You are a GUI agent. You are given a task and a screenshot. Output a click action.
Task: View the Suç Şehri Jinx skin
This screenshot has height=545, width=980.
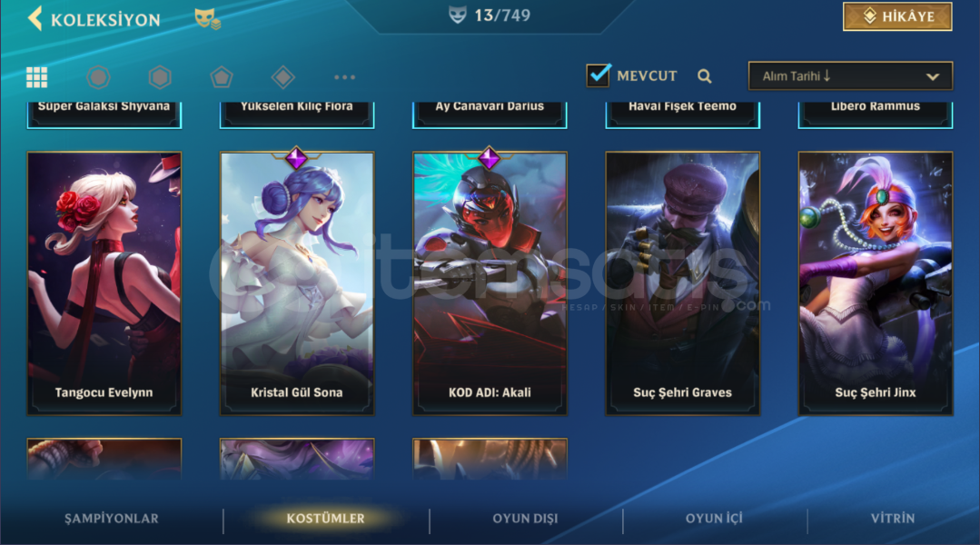[x=875, y=283]
